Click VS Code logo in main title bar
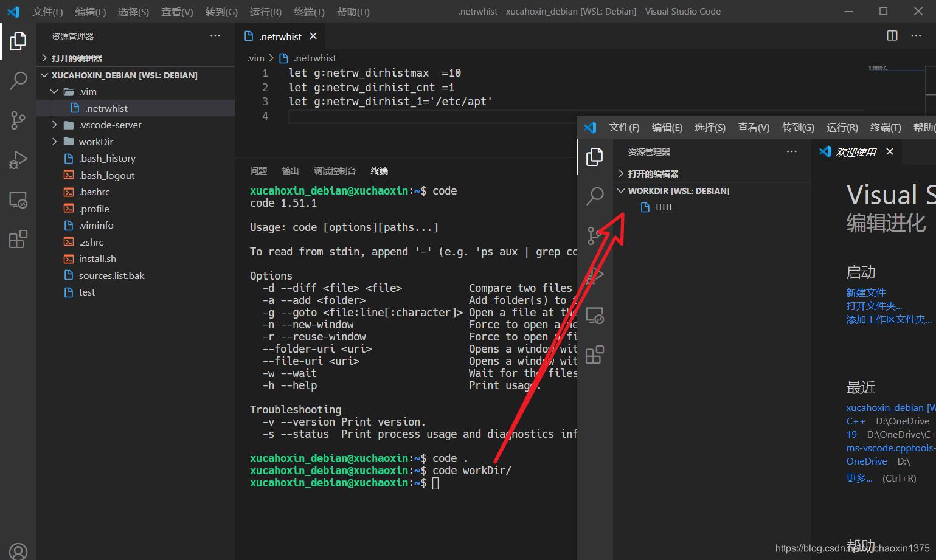Screen dimensions: 936x560 coord(13,12)
